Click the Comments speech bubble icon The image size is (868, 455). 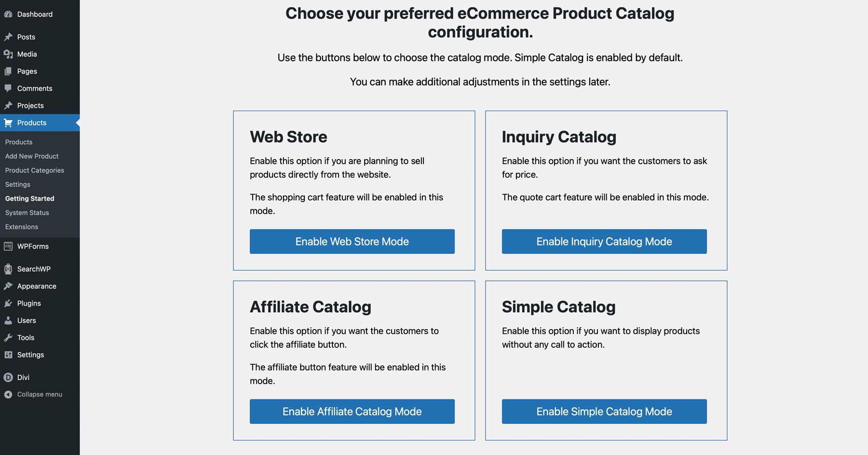pos(8,88)
